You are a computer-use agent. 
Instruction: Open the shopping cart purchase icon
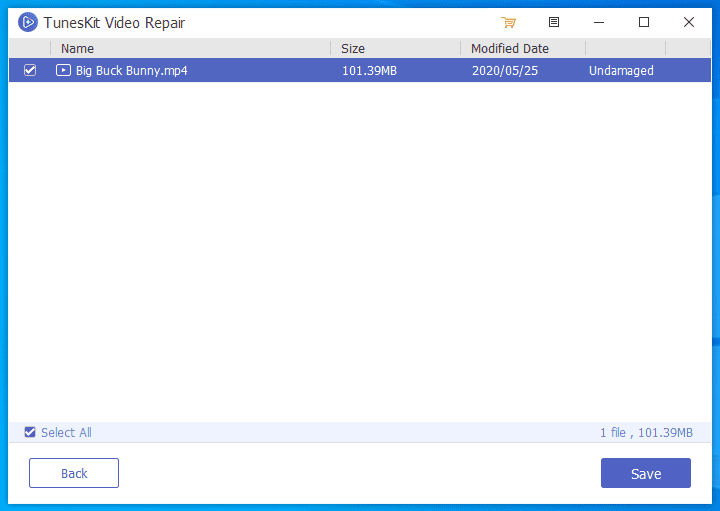(508, 22)
